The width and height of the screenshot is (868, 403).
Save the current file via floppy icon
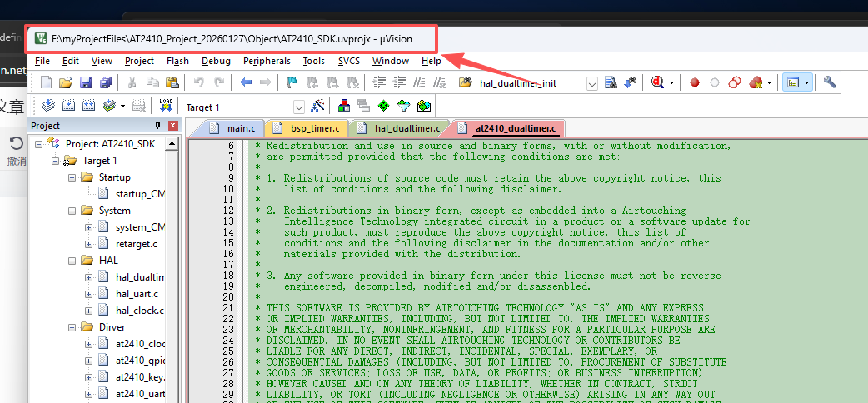tap(86, 82)
